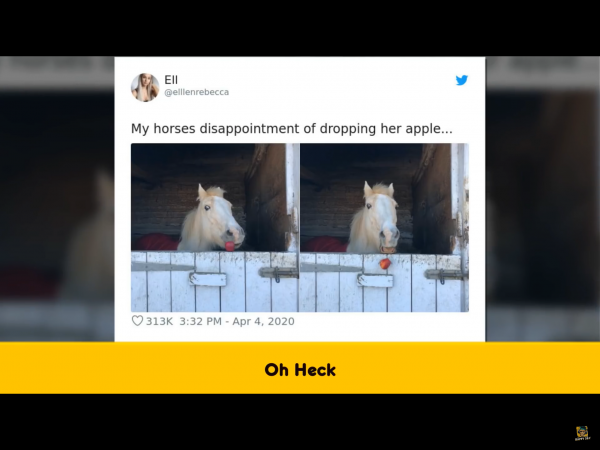Viewport: 600px width, 450px height.
Task: Click the Apr 4, 2020 date
Action: coord(263,321)
